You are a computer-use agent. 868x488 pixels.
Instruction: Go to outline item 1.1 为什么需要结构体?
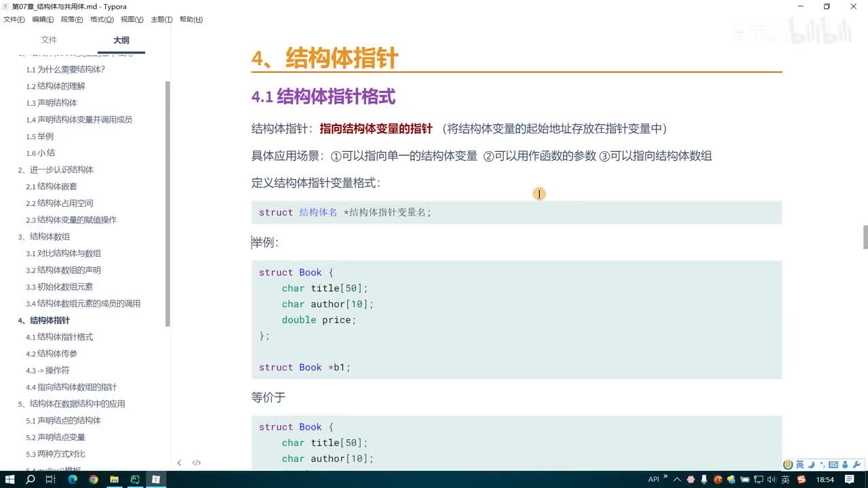66,69
